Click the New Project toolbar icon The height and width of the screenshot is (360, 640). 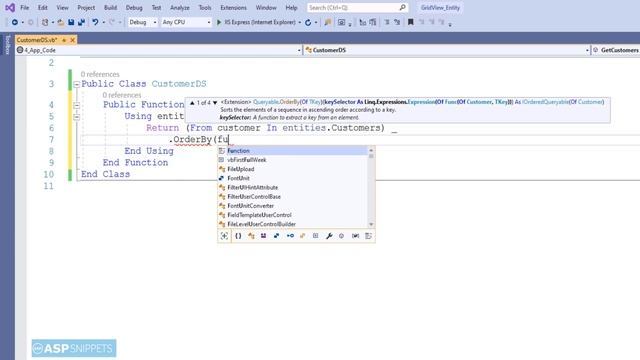[45, 22]
